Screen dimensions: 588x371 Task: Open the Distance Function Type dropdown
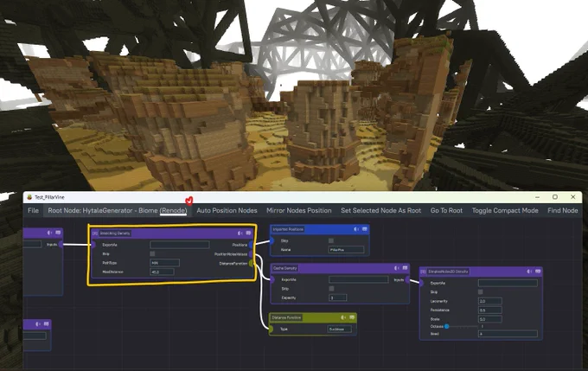pos(340,329)
